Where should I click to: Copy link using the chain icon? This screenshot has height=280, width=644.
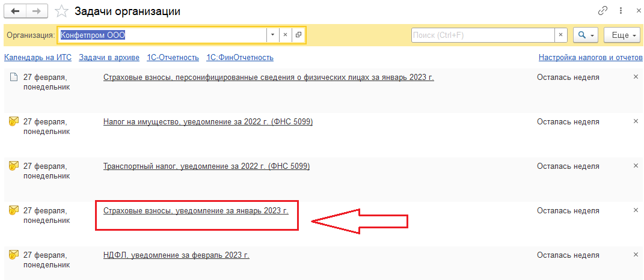coord(603,11)
